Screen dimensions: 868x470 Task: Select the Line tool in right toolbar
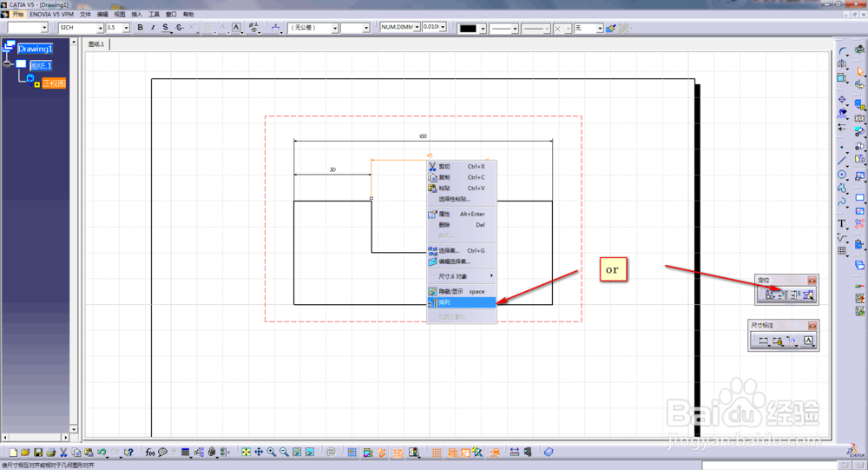point(842,161)
